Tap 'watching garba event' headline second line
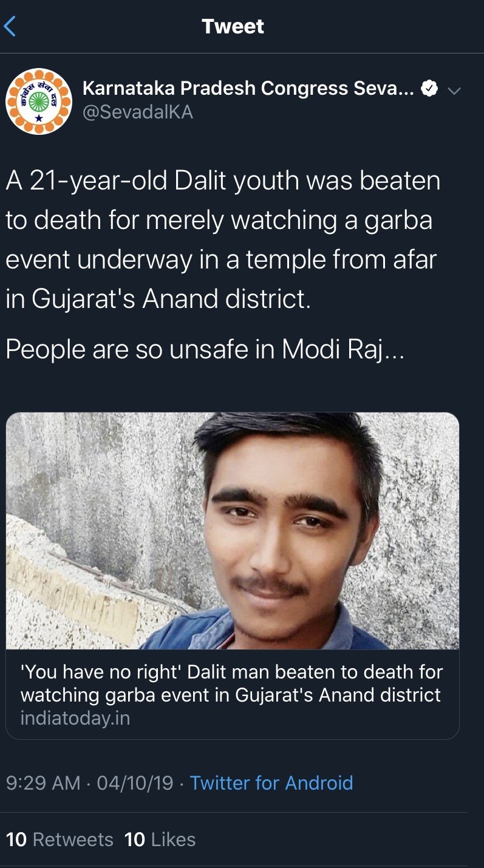Image resolution: width=484 pixels, height=868 pixels. point(231,694)
